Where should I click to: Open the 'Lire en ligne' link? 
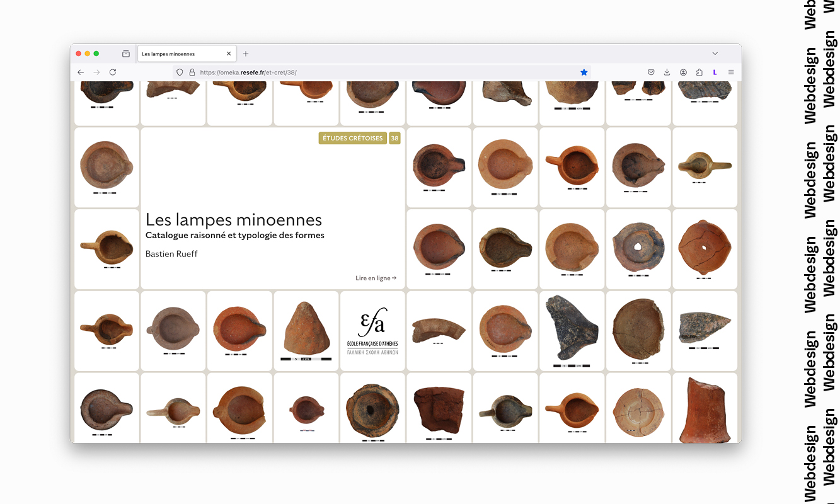pyautogui.click(x=376, y=278)
